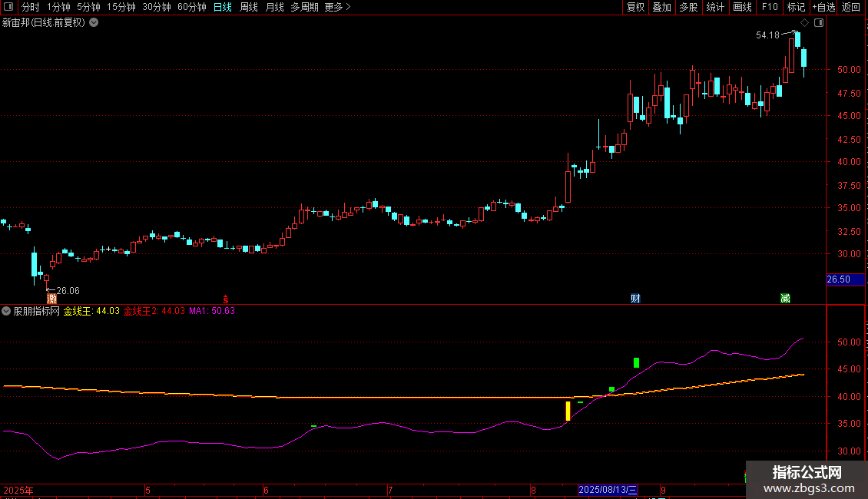Click the 金线王2: 44.03 red label

[x=154, y=311]
